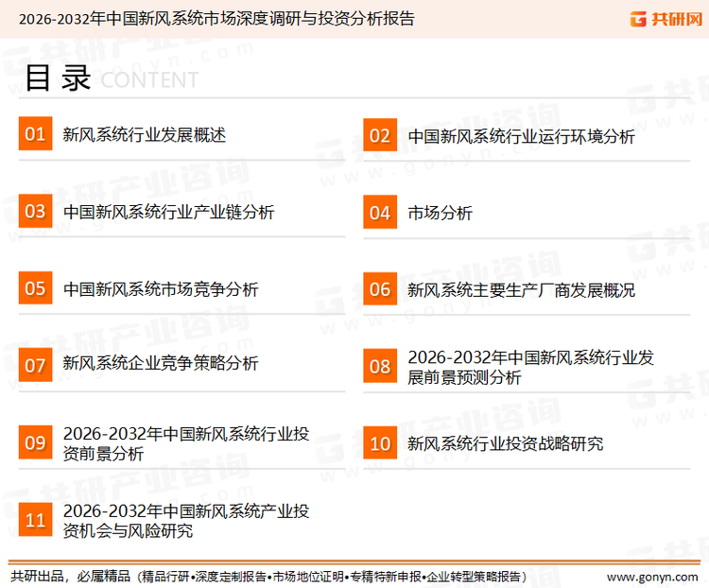709x588 pixels.
Task: Open chapter 2026-2032年中国新风系统产业投资机会与风险研究
Action: click(x=186, y=521)
